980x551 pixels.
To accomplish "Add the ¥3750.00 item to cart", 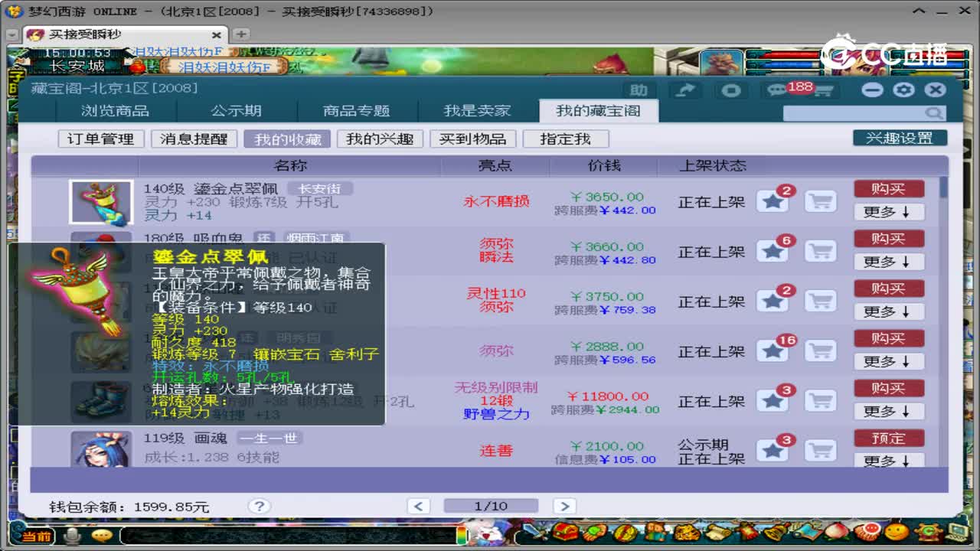I will (820, 302).
